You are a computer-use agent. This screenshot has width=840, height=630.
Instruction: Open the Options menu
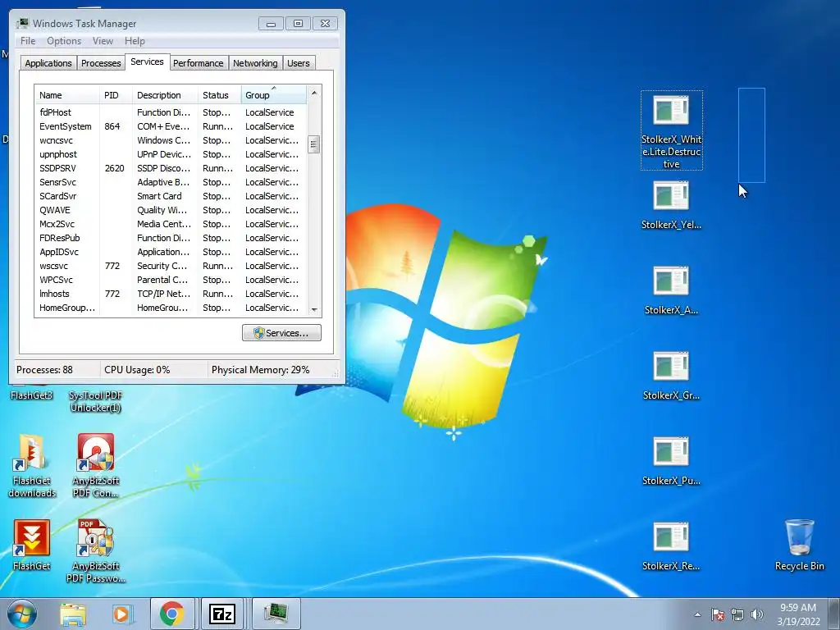[x=64, y=41]
